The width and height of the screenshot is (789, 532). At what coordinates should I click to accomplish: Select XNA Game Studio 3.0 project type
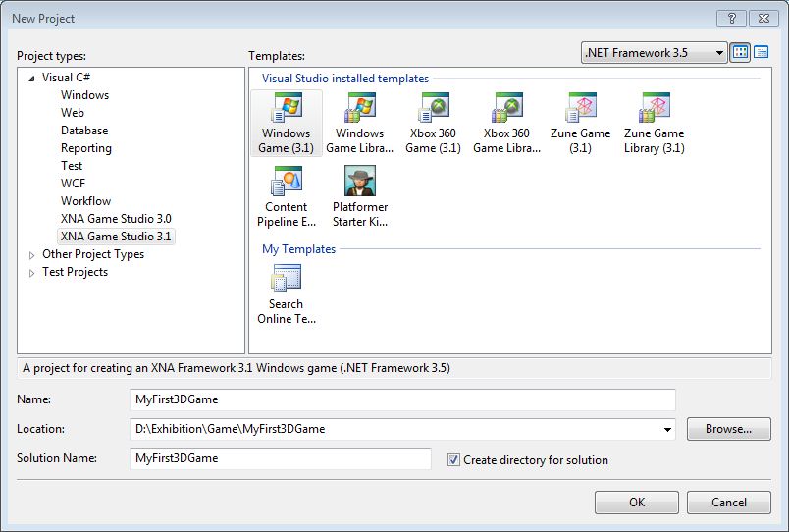pos(116,219)
